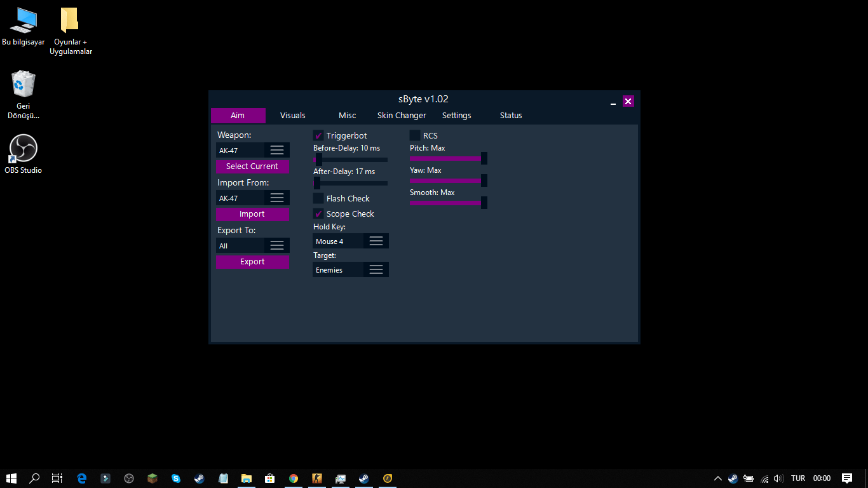Viewport: 868px width, 488px height.
Task: Open the Bu bilgisayar desktop icon
Action: 24,27
